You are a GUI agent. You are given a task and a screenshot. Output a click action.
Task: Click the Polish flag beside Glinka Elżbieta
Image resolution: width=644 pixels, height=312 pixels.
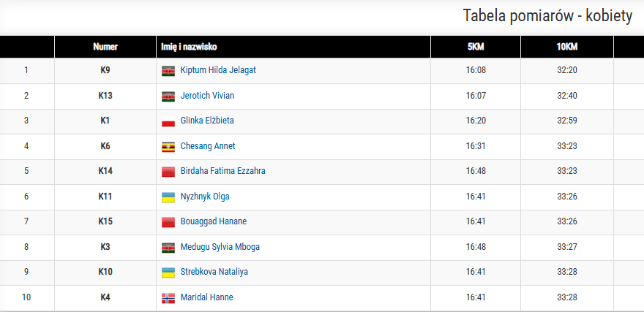168,121
